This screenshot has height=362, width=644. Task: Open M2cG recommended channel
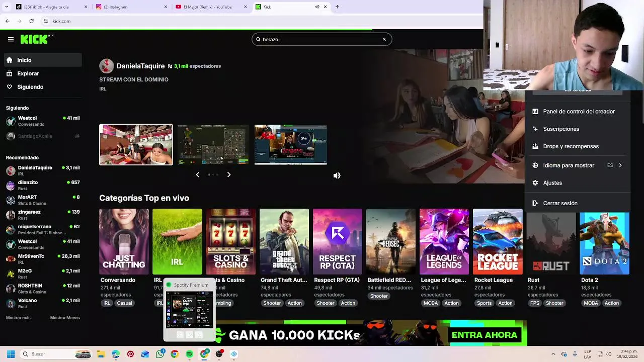coord(42,274)
